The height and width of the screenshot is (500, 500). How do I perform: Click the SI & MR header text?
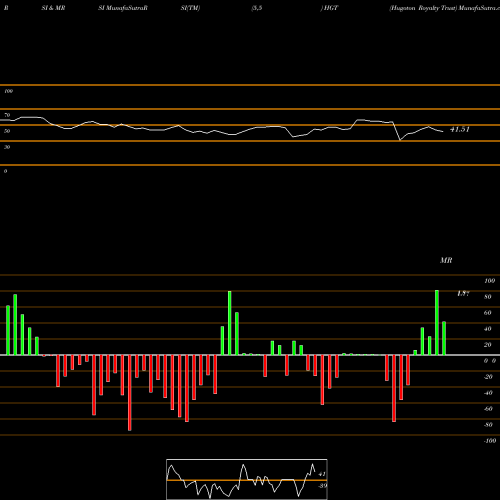(x=53, y=8)
